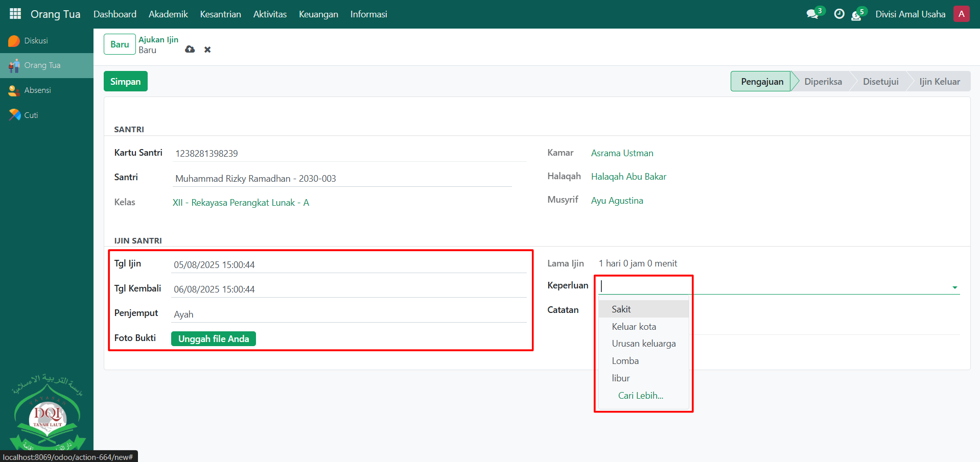Viewport: 980px width, 462px height.
Task: Choose Urusan keluarga option
Action: (x=643, y=344)
